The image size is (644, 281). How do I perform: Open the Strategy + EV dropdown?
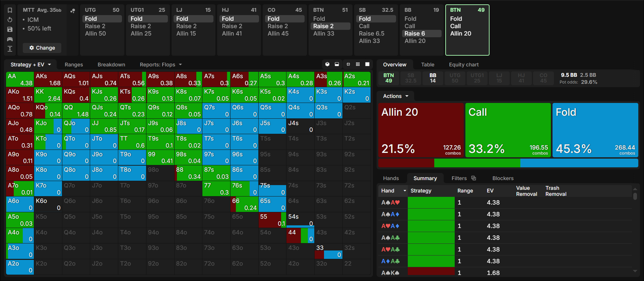(30, 65)
